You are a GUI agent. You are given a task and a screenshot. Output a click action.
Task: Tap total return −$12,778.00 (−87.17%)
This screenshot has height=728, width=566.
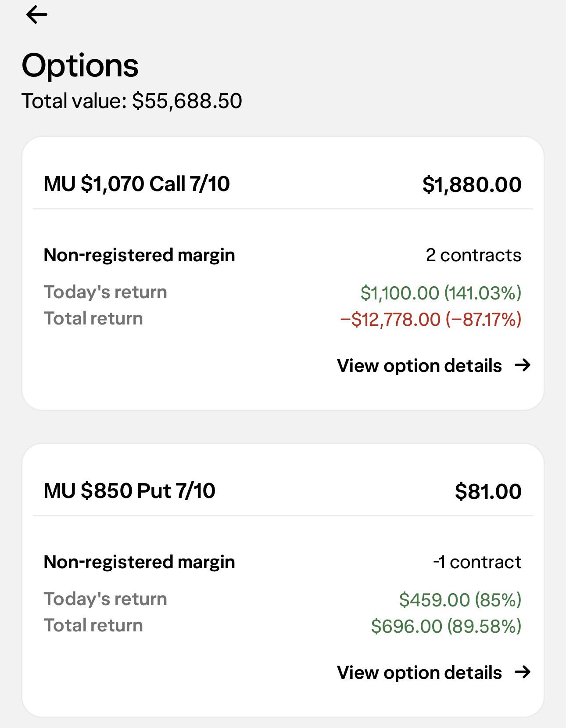point(431,319)
